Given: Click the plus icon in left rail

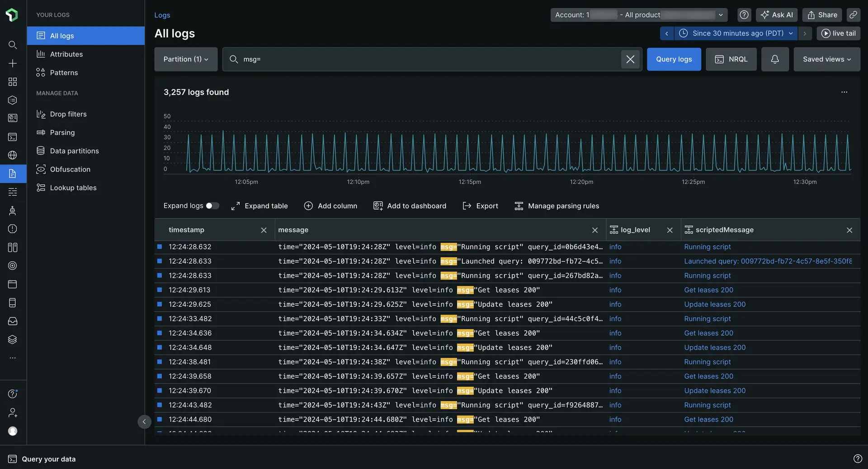Looking at the screenshot, I should click(13, 63).
